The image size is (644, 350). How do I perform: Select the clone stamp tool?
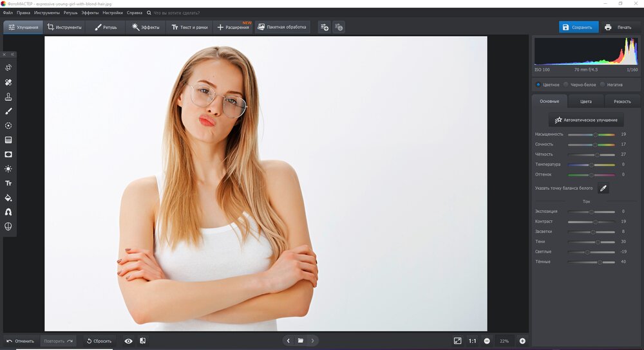coord(8,97)
